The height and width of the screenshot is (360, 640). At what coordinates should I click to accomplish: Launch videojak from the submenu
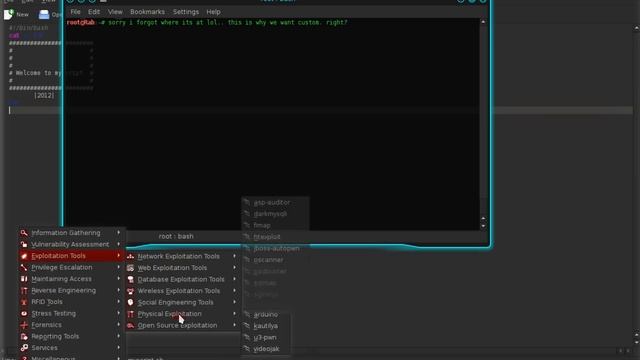266,349
